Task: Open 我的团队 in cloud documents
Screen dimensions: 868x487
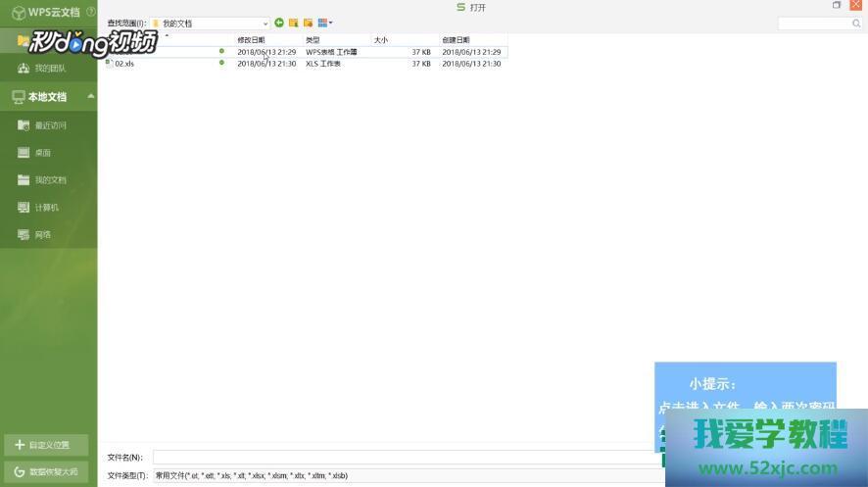Action: (50, 69)
